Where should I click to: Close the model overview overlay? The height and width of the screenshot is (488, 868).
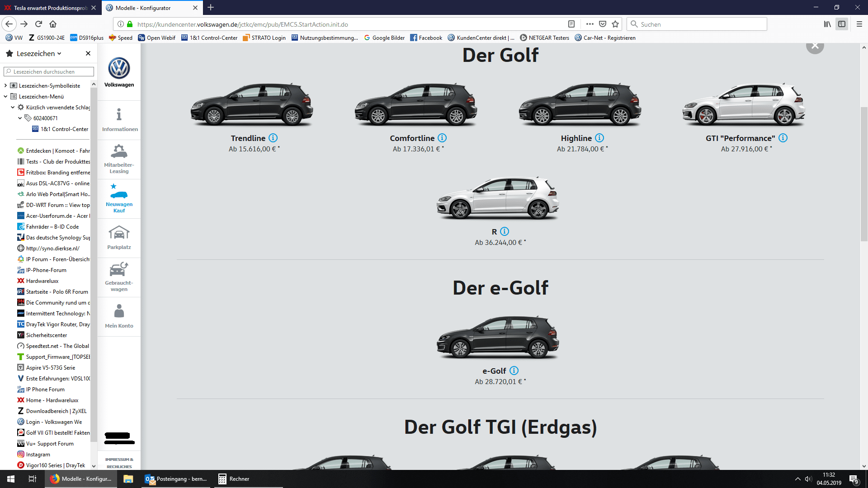pos(815,46)
